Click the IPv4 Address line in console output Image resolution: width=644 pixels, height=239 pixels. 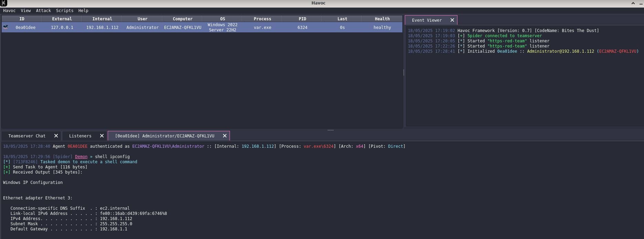tap(71, 219)
